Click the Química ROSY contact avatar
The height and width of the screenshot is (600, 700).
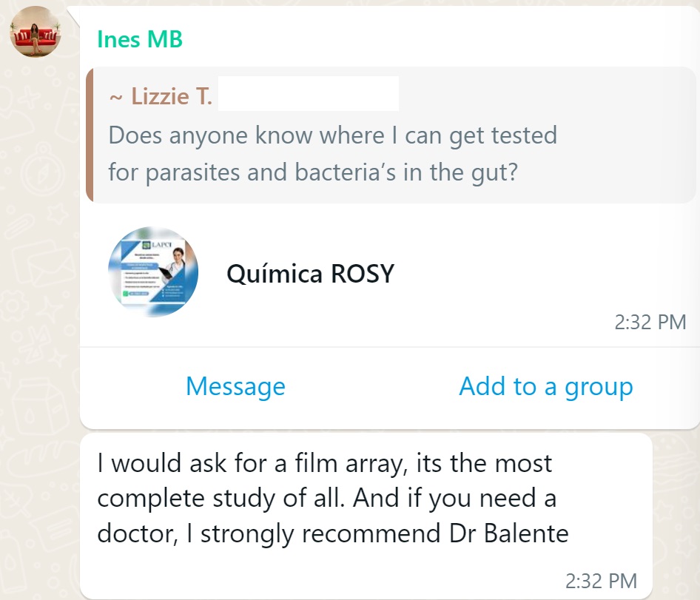coord(152,272)
